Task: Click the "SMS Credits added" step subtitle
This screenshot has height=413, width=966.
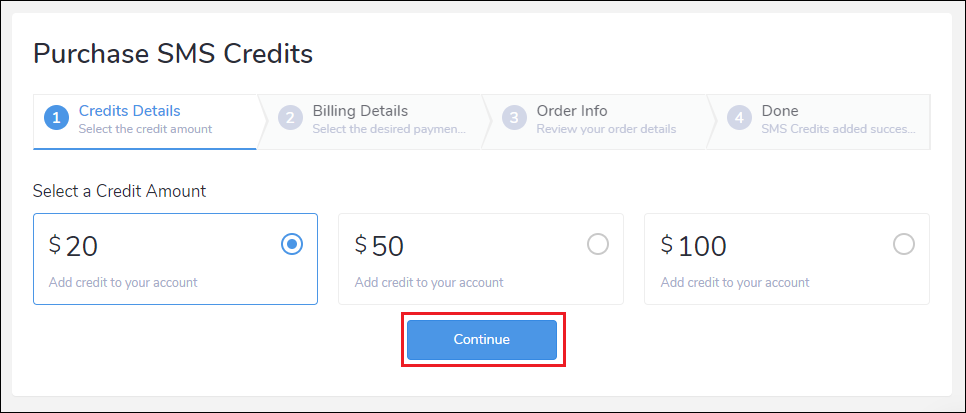Action: pos(837,129)
